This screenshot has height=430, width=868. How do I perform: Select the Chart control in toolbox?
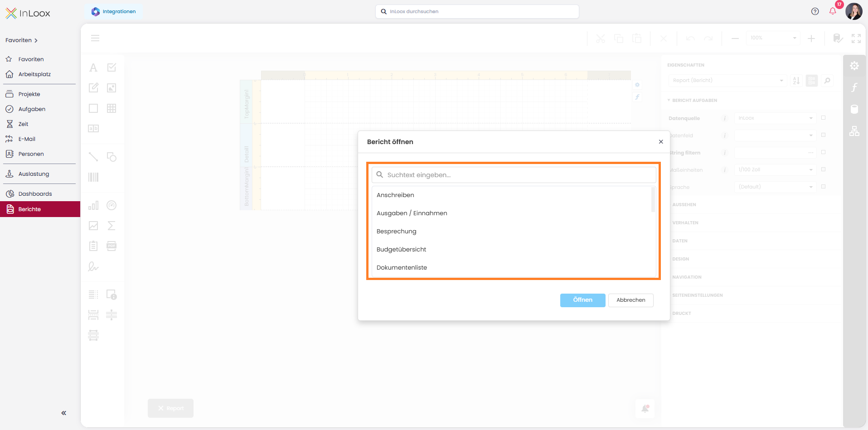93,205
